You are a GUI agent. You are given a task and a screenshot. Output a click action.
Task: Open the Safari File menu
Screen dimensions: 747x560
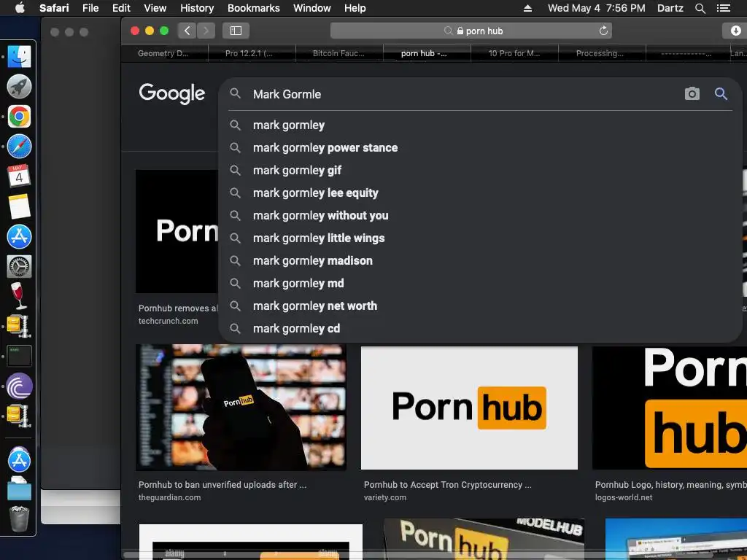90,8
